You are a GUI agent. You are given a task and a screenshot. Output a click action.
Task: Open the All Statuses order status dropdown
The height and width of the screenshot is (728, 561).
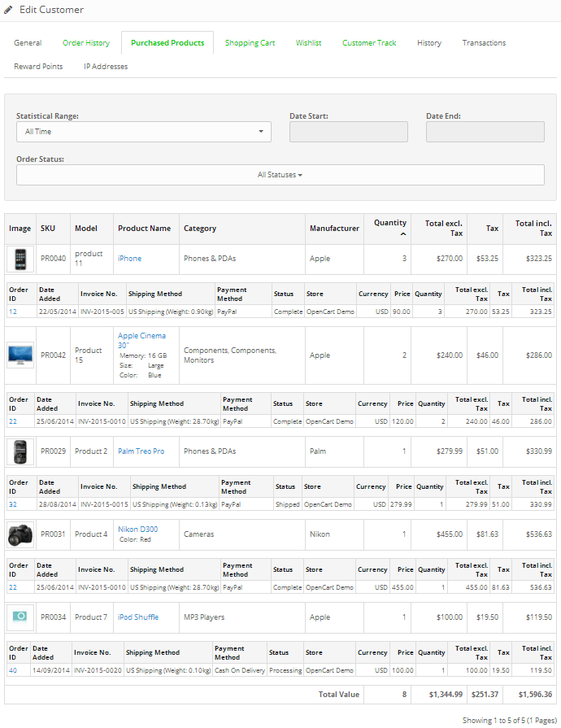pos(280,175)
